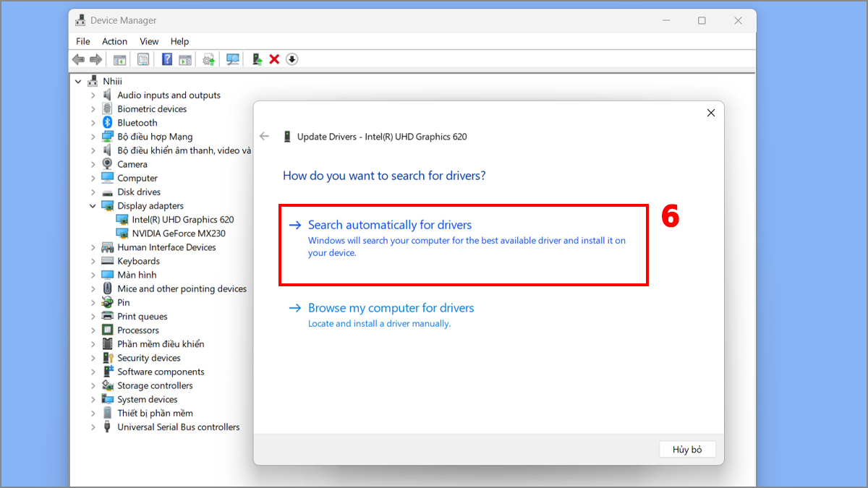Choose Browse my computer for drivers

pyautogui.click(x=391, y=308)
